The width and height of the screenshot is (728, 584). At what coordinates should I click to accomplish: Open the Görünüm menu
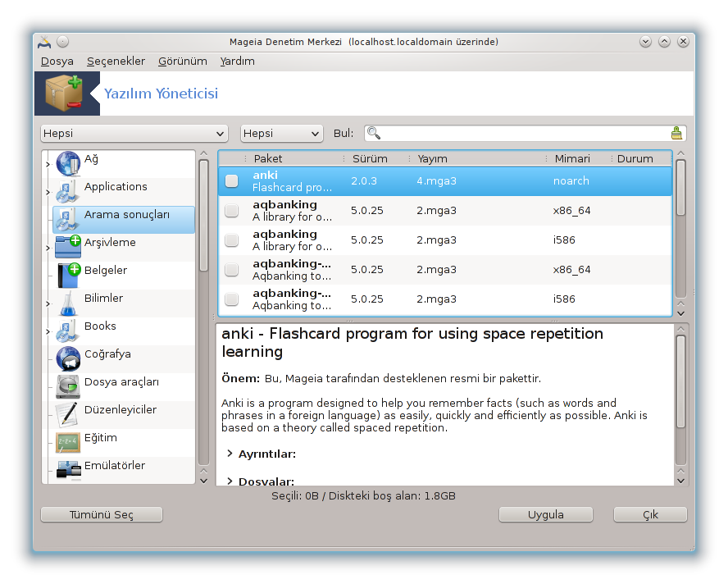pyautogui.click(x=183, y=62)
